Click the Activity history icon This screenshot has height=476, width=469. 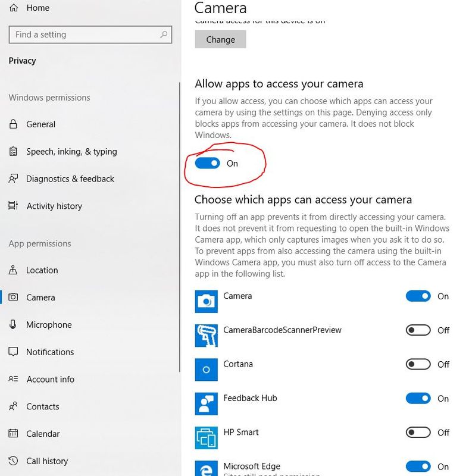coord(13,206)
